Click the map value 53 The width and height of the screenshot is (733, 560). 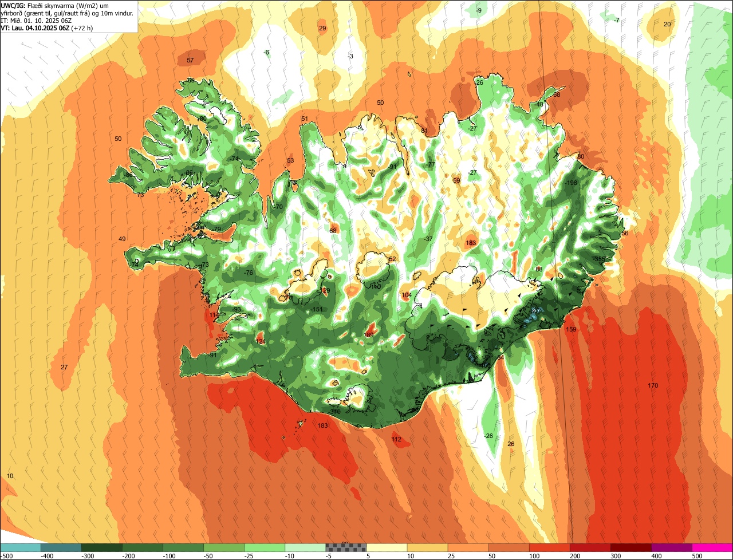(290, 161)
